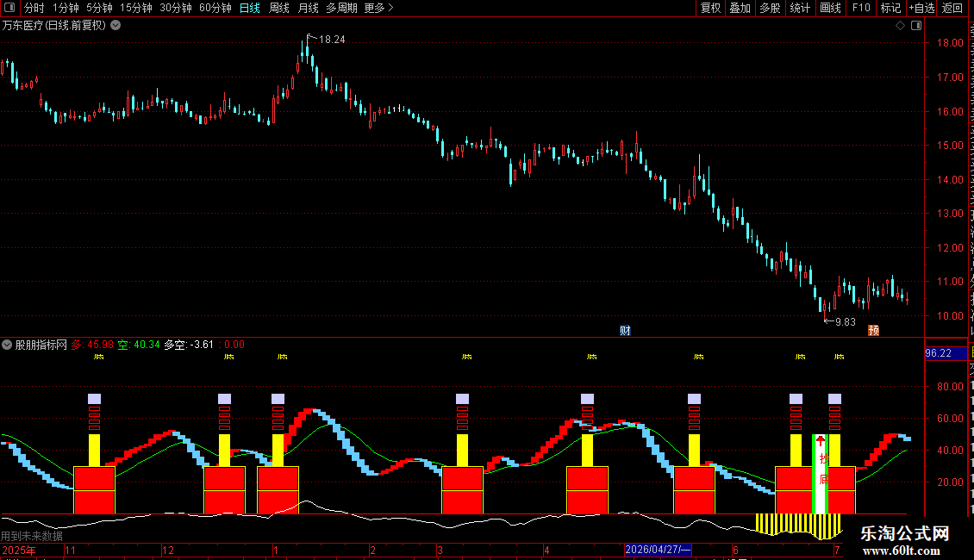Open the 多股 multi-stock view
Image resolution: width=974 pixels, height=560 pixels.
tap(771, 8)
